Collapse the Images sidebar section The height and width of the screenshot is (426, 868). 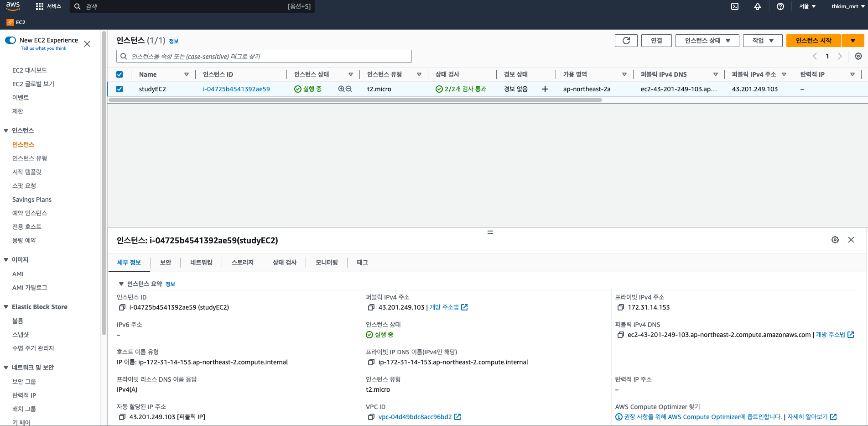[6, 260]
